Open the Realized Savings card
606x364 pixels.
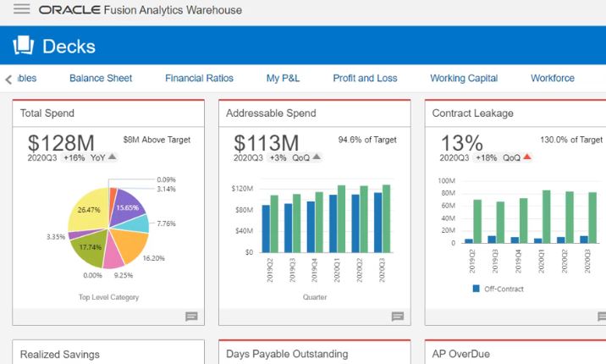[60, 355]
